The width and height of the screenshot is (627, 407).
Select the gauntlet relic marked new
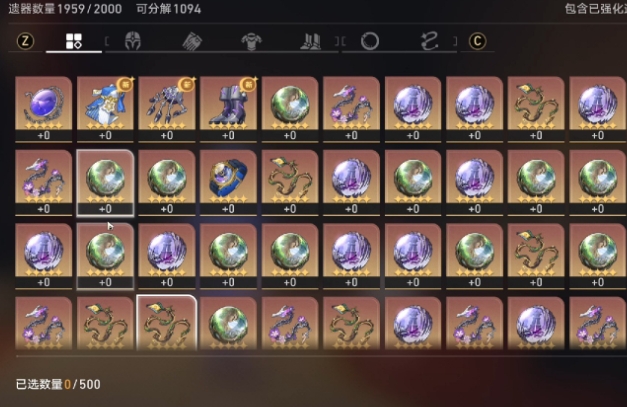tap(167, 109)
